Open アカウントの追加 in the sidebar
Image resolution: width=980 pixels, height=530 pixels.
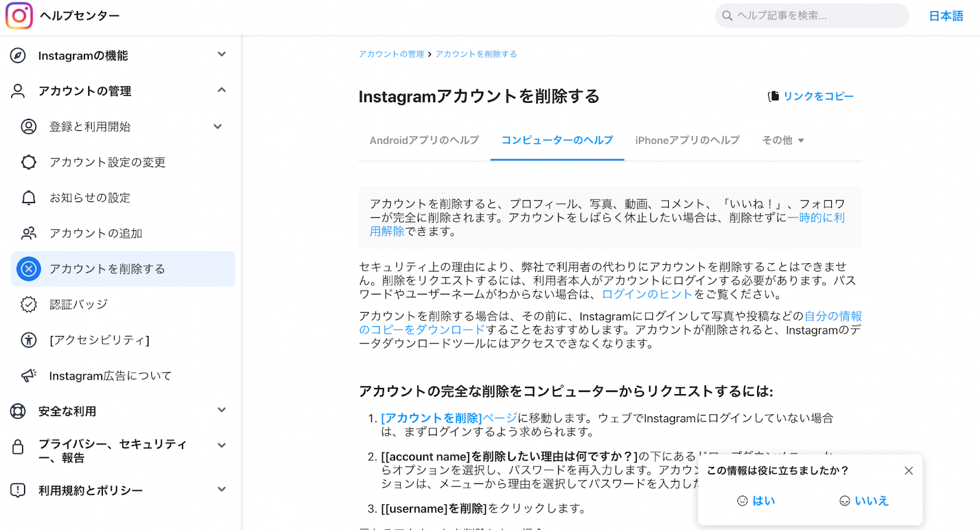[x=123, y=233]
